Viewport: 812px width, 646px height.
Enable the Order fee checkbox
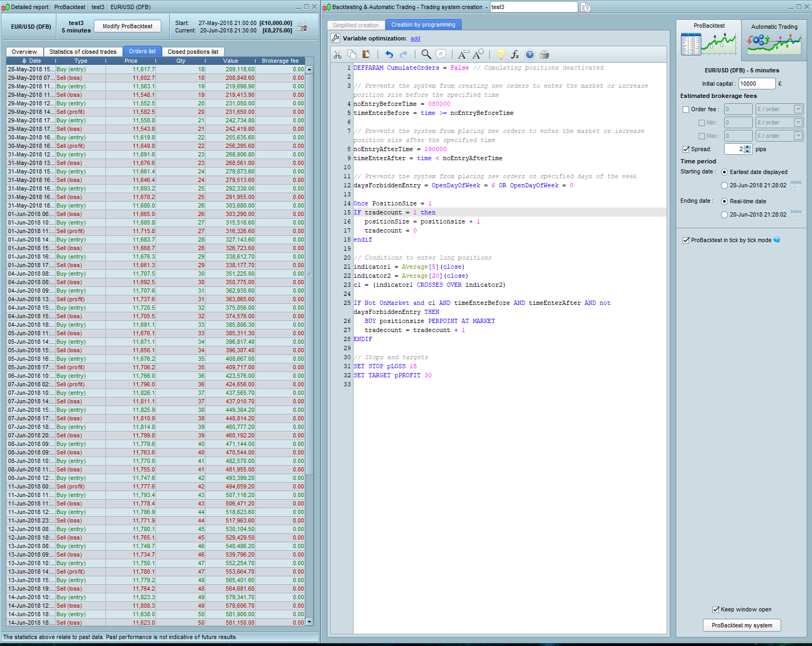(x=686, y=110)
